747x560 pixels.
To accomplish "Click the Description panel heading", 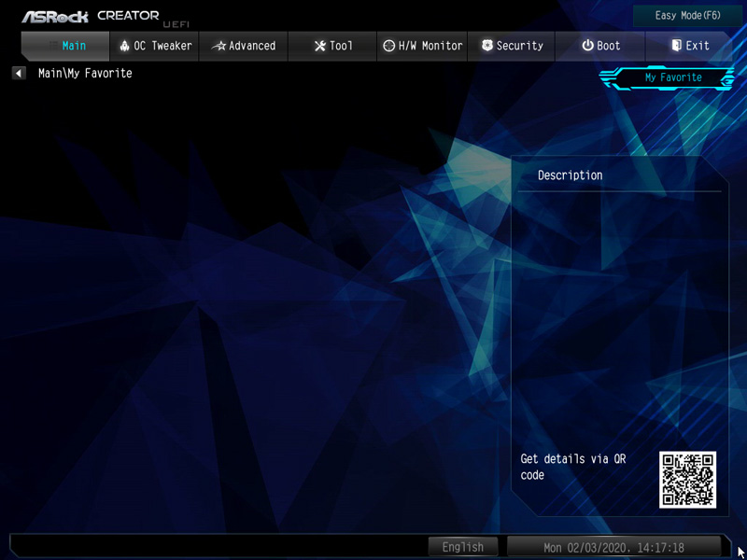I will [570, 175].
